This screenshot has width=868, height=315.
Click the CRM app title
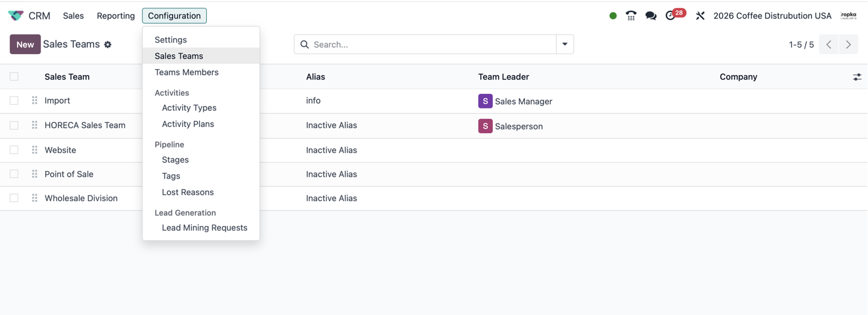point(39,16)
